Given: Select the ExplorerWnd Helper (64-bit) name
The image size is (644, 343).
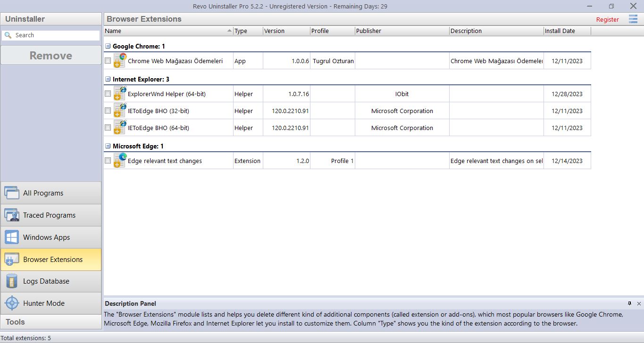Looking at the screenshot, I should (167, 94).
